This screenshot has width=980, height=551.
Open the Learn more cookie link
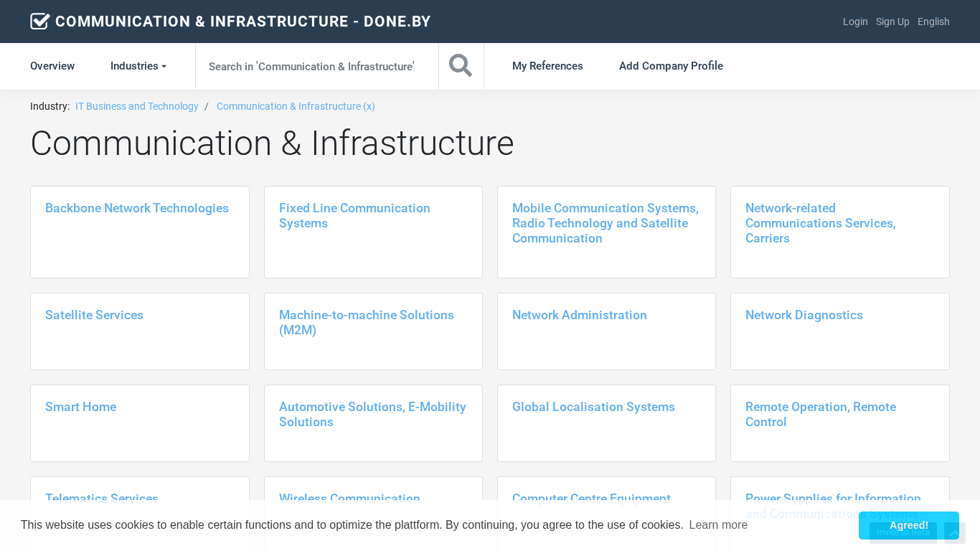click(x=718, y=525)
